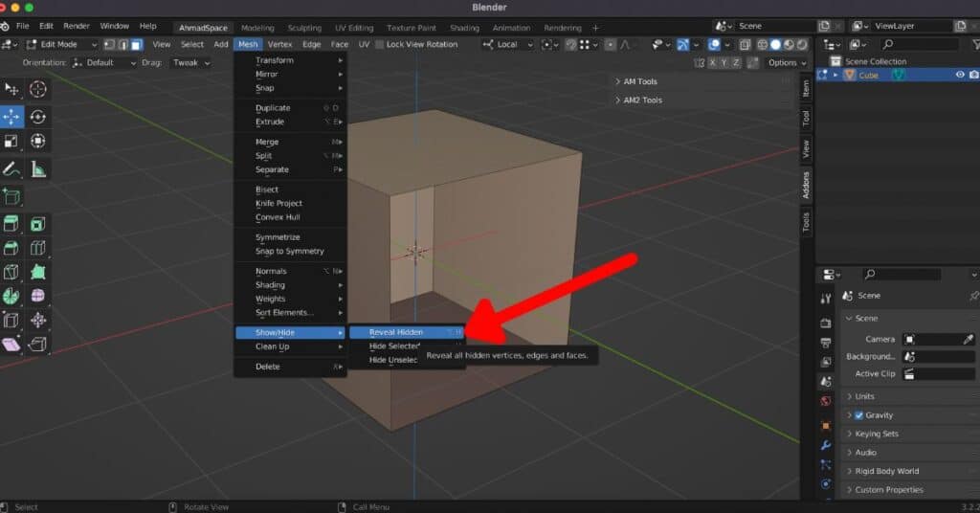The image size is (980, 513).
Task: Activate the Move tool
Action: (x=11, y=117)
